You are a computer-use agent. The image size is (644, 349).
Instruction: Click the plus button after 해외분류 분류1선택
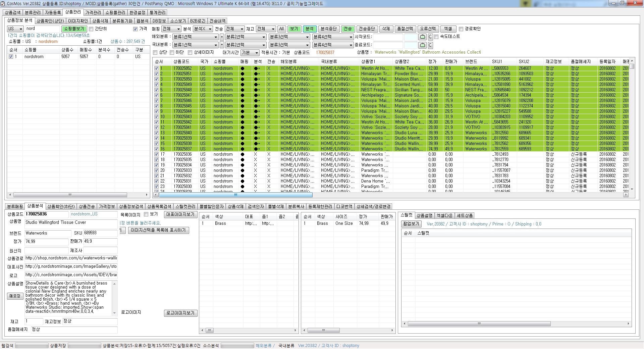pyautogui.click(x=222, y=37)
